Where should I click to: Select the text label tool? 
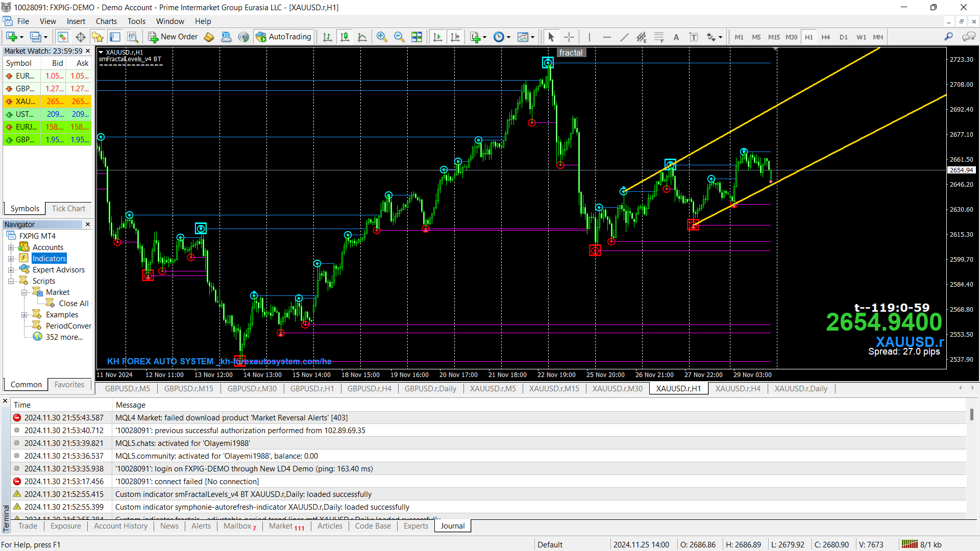pos(694,37)
